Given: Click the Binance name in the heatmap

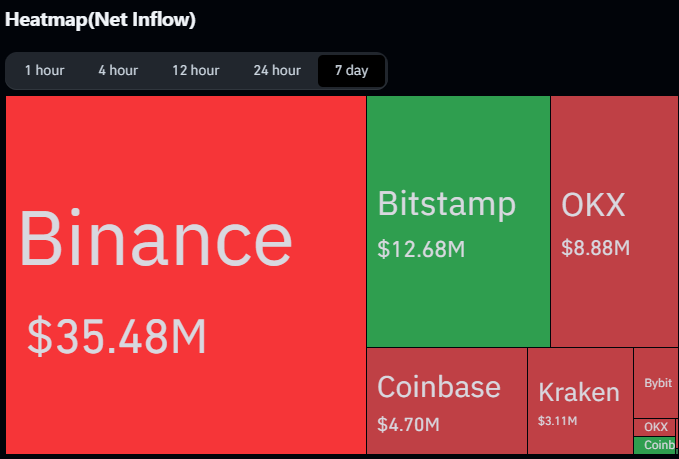Looking at the screenshot, I should (x=156, y=240).
